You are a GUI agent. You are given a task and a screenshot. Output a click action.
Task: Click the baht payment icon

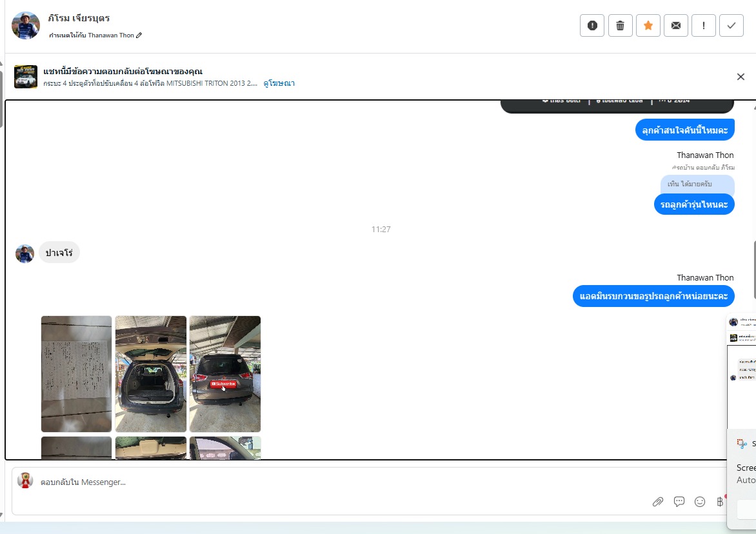[720, 502]
